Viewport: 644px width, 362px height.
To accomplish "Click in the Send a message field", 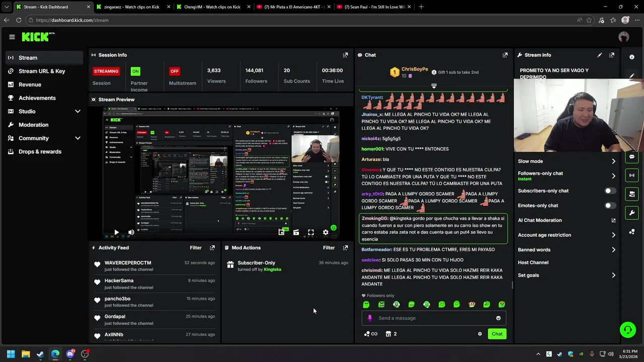I will tap(434, 318).
